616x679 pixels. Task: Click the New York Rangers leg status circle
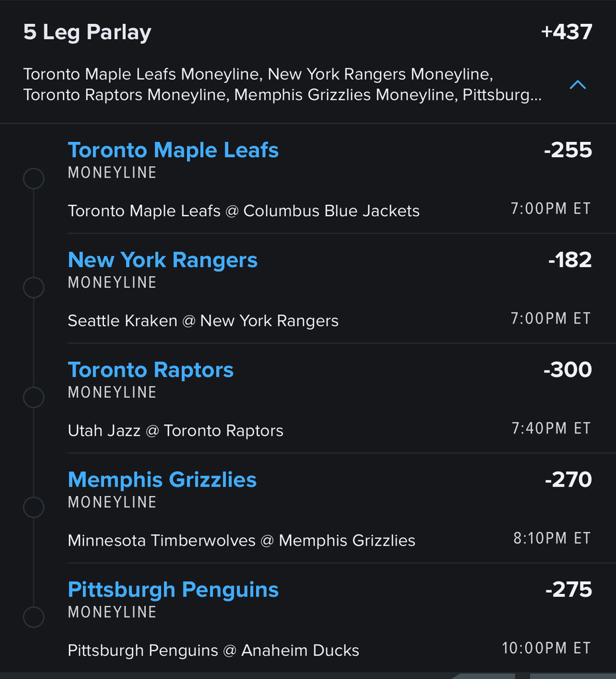[x=34, y=288]
